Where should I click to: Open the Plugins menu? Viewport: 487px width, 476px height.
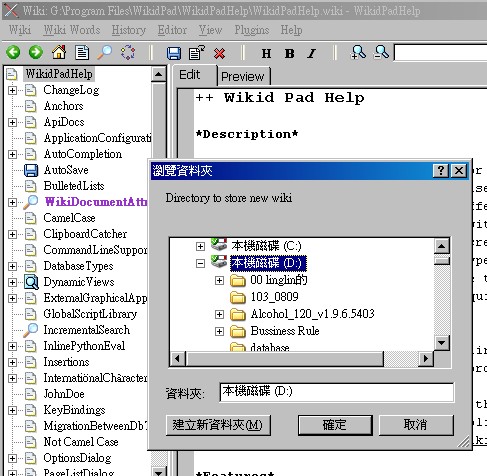(x=252, y=30)
